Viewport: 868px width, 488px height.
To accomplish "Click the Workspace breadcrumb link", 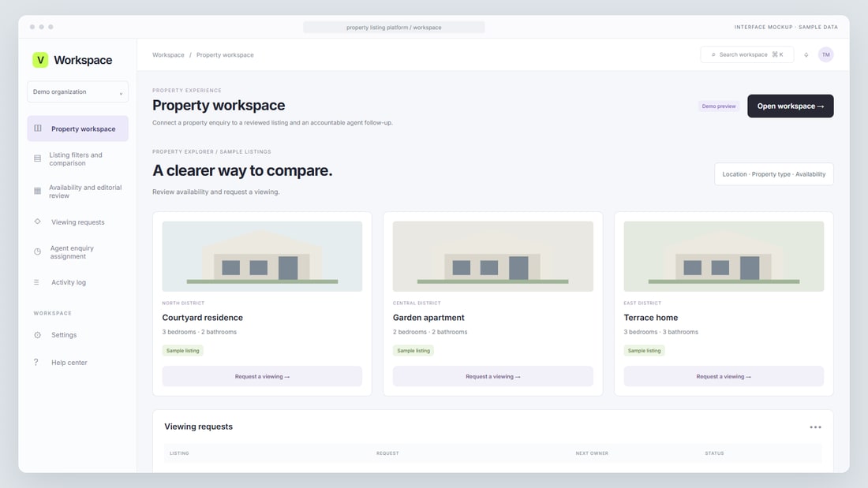I will point(168,54).
